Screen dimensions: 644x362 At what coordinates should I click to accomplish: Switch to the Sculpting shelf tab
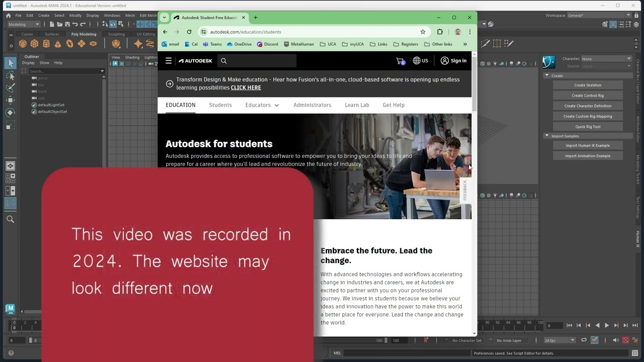coord(117,34)
